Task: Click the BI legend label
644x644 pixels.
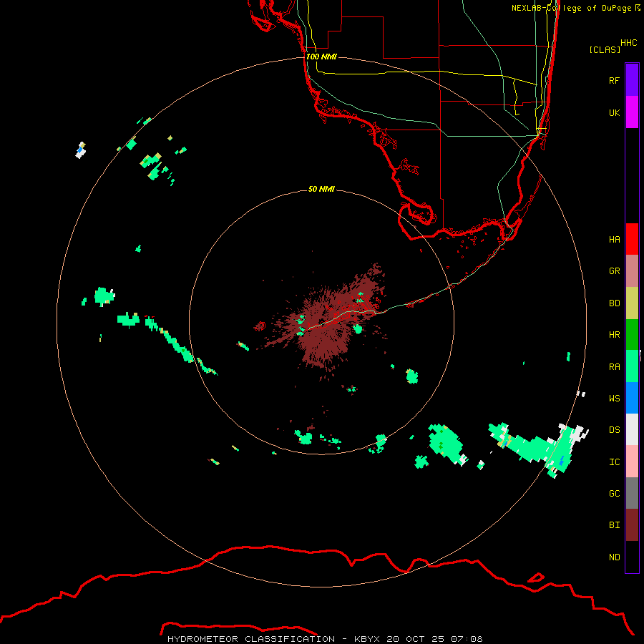Action: (614, 525)
